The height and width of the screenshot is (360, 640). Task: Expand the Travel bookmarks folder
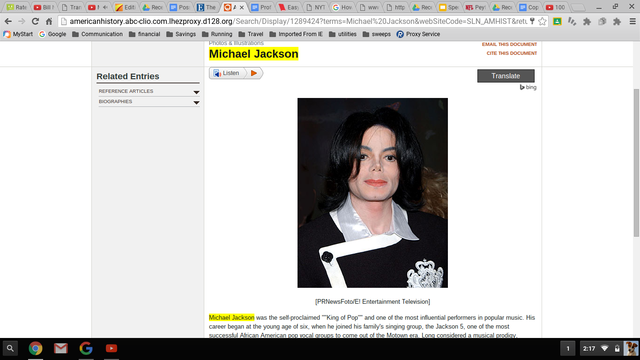pyautogui.click(x=251, y=34)
